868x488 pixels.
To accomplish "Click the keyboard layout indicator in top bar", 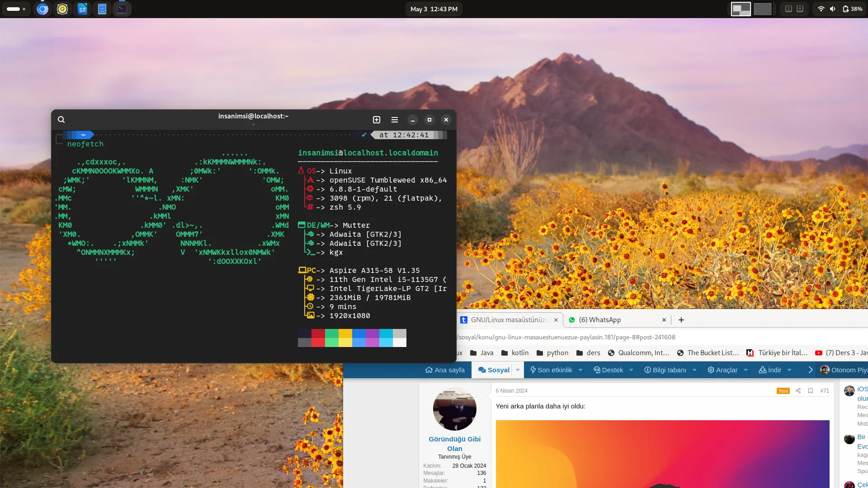I will point(794,9).
